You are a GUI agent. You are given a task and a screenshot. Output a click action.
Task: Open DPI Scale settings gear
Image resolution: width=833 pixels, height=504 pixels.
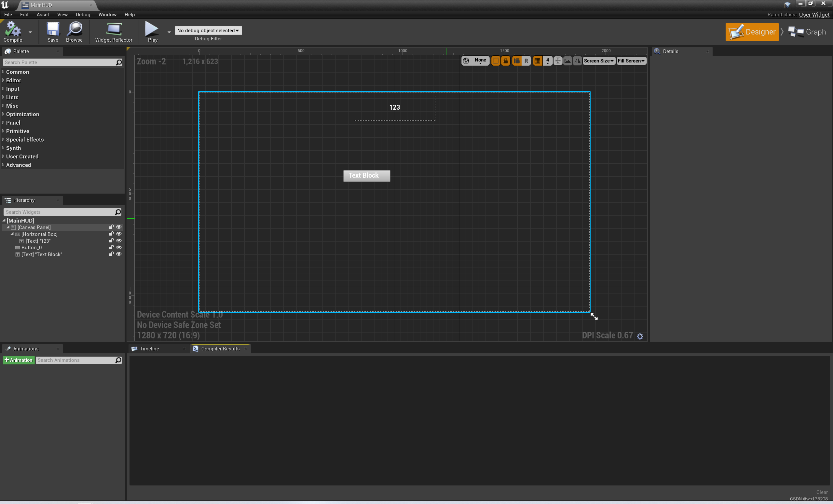640,336
